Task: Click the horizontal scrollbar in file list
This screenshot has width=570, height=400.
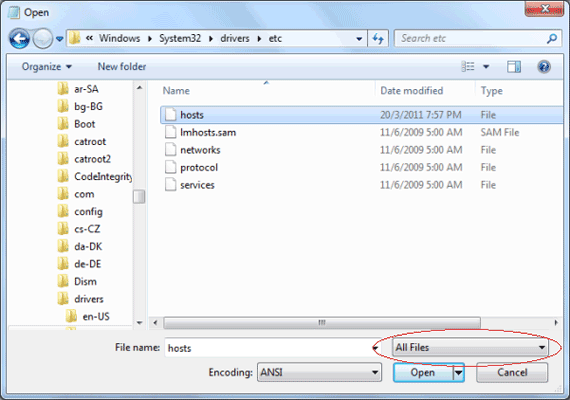Action: pyautogui.click(x=322, y=323)
